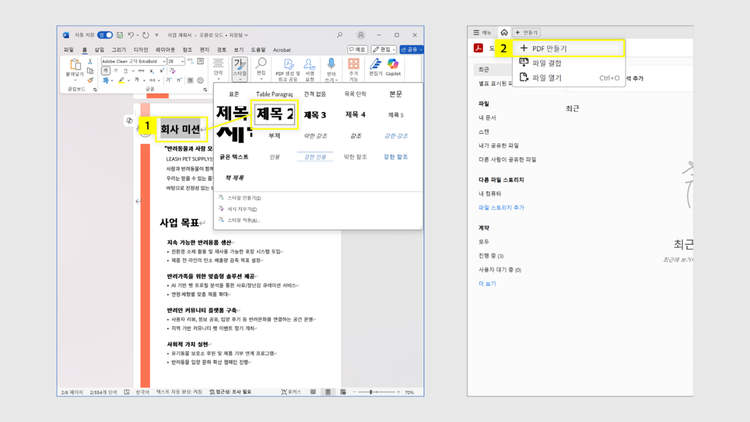Click the zoom slider handle in Word status bar
This screenshot has height=422, width=750.
point(371,392)
